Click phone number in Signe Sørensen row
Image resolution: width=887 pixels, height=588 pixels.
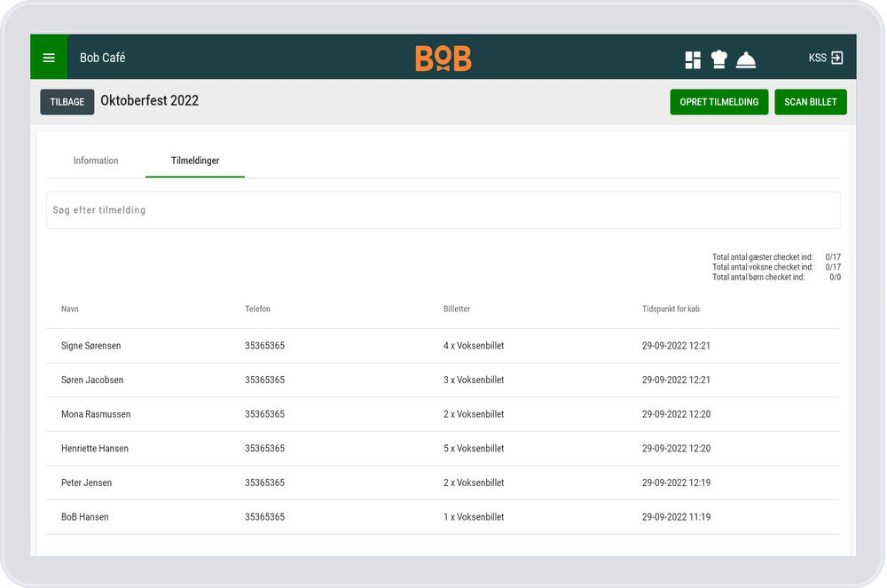point(264,346)
